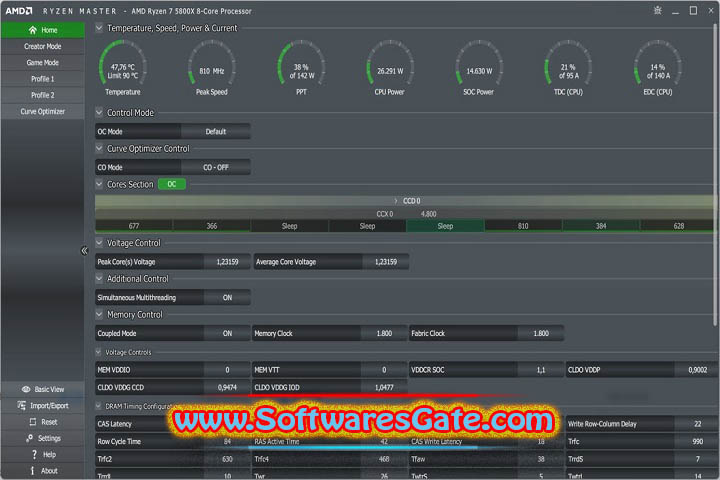This screenshot has width=720, height=480.
Task: Toggle Coupled Mode ON value
Action: (227, 333)
